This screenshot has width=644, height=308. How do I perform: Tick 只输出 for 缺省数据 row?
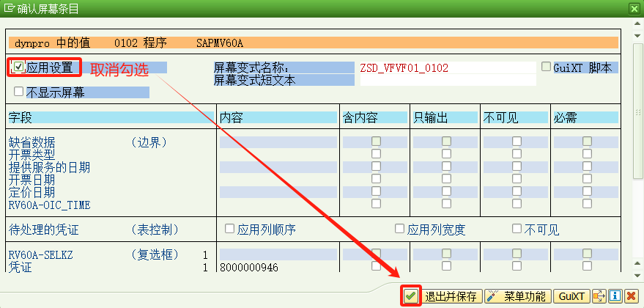coord(446,142)
